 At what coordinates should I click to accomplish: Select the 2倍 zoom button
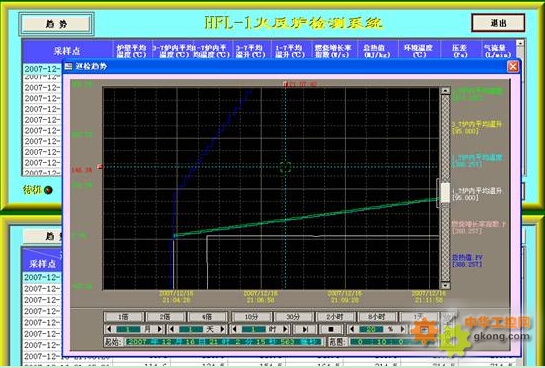pos(165,317)
